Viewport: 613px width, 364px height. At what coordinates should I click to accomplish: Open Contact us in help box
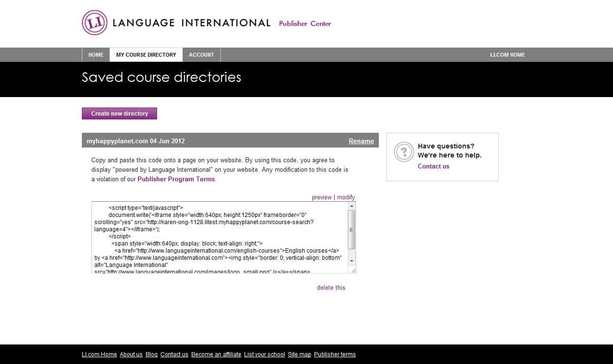433,166
